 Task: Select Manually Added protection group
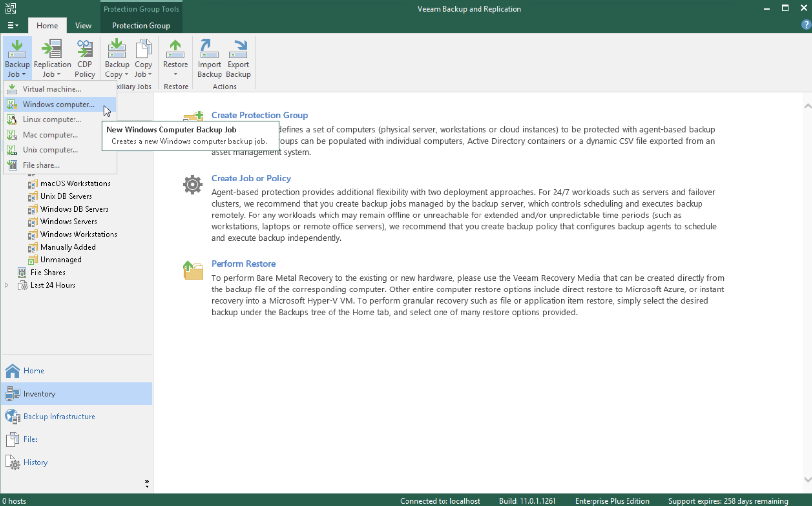68,247
